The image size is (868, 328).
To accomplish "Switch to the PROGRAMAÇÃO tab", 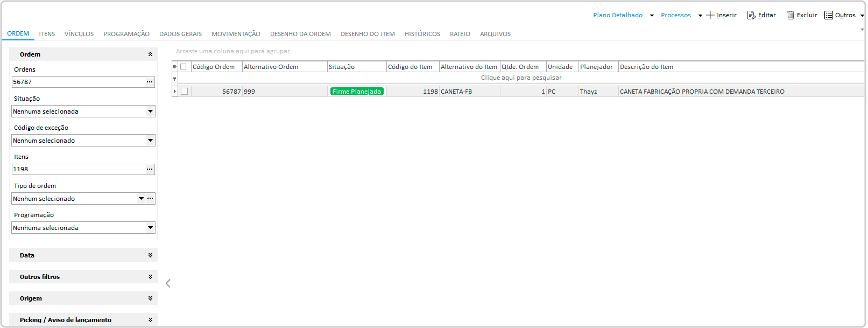I will point(126,34).
